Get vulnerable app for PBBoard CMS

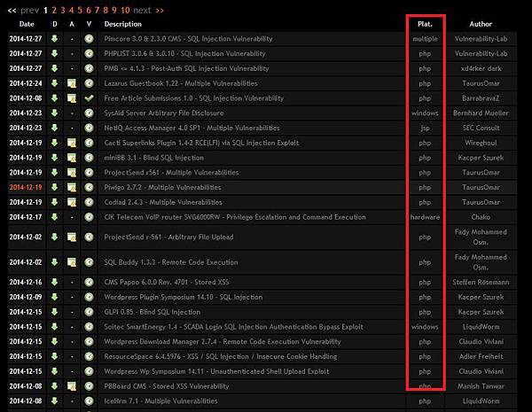(72, 386)
